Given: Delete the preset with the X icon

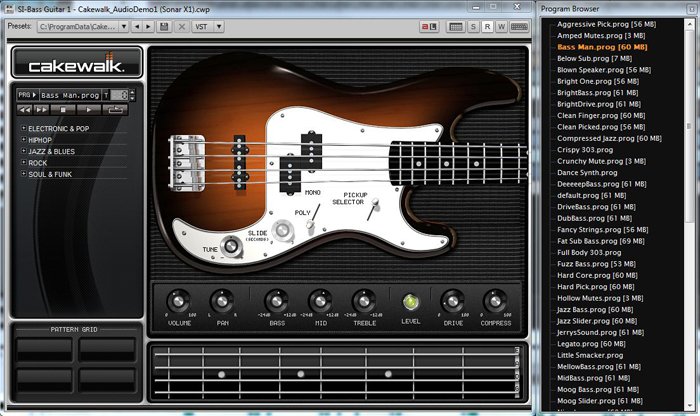Looking at the screenshot, I should click(182, 27).
